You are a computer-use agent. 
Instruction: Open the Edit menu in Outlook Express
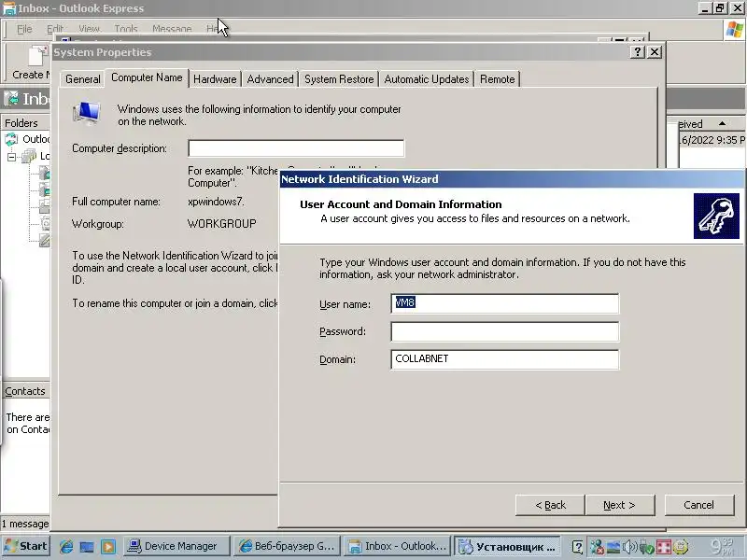coord(55,29)
